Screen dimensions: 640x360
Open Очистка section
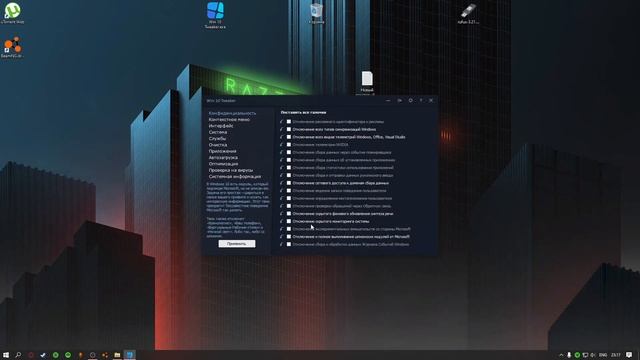pyautogui.click(x=218, y=145)
